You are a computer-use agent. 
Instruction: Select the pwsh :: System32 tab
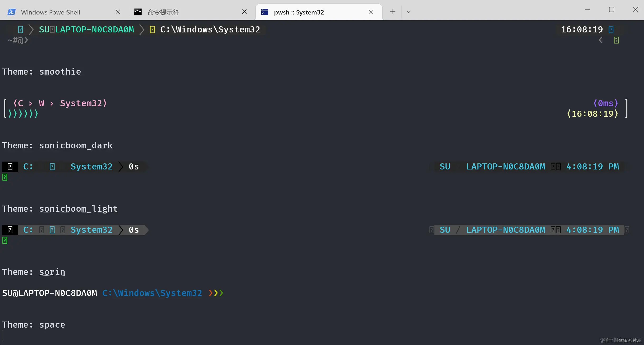pos(299,12)
